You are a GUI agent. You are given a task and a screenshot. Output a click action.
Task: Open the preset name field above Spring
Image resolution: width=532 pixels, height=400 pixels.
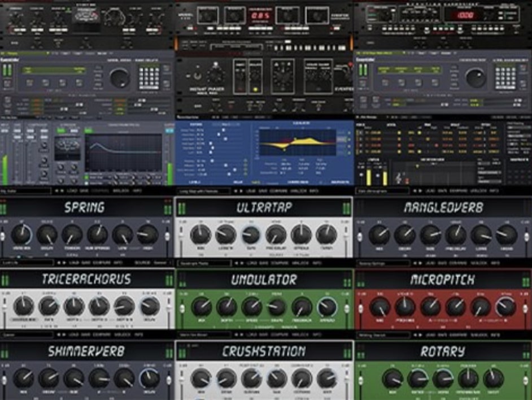click(x=25, y=192)
